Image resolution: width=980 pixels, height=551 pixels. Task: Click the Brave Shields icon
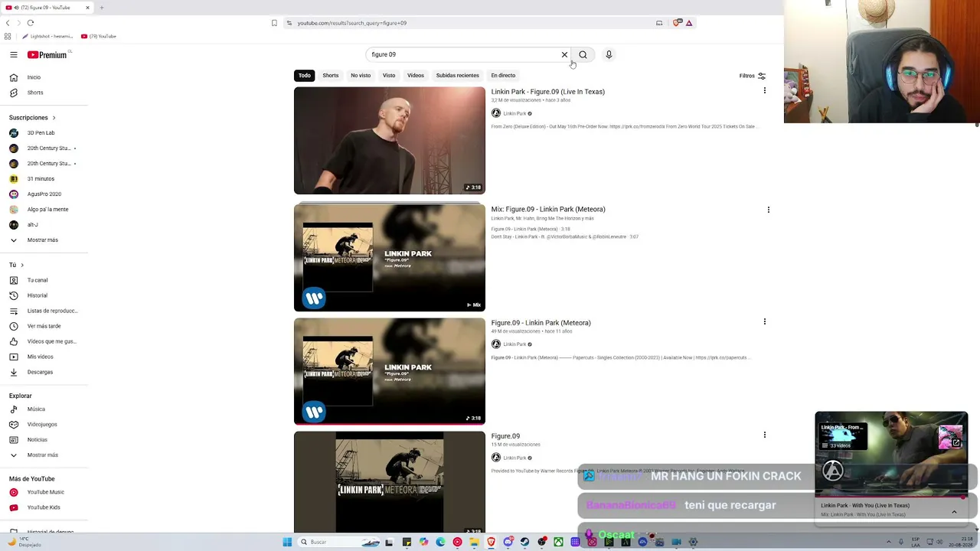(676, 23)
